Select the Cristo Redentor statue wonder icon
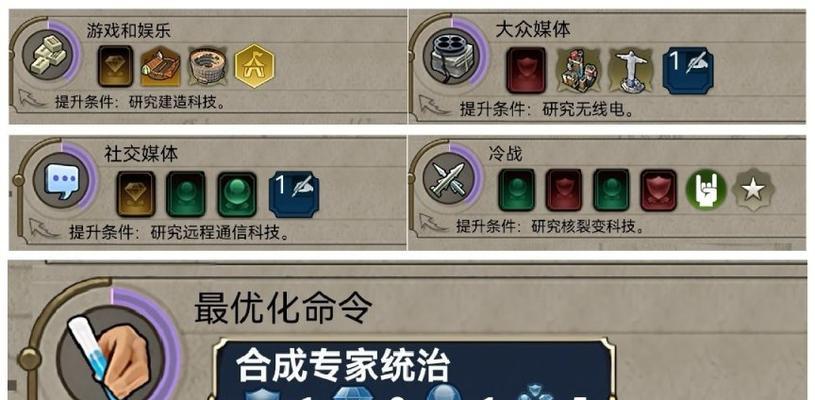The height and width of the screenshot is (400, 815). click(x=632, y=71)
